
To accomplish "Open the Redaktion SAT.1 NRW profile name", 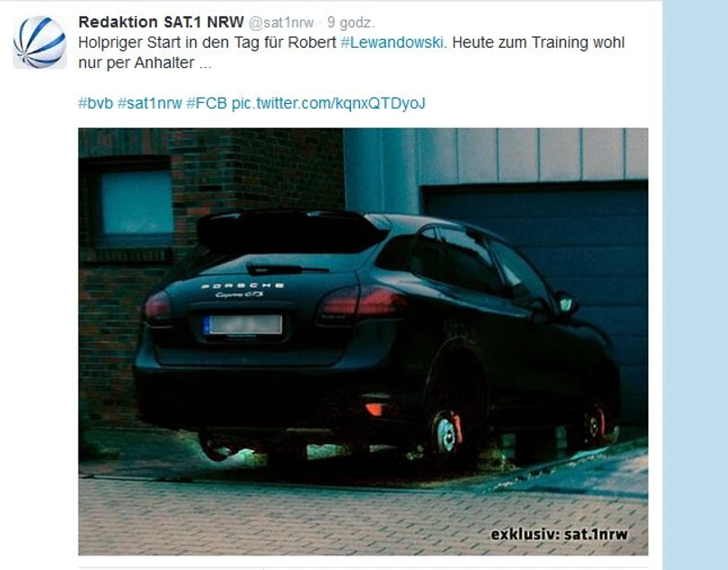I will (161, 22).
